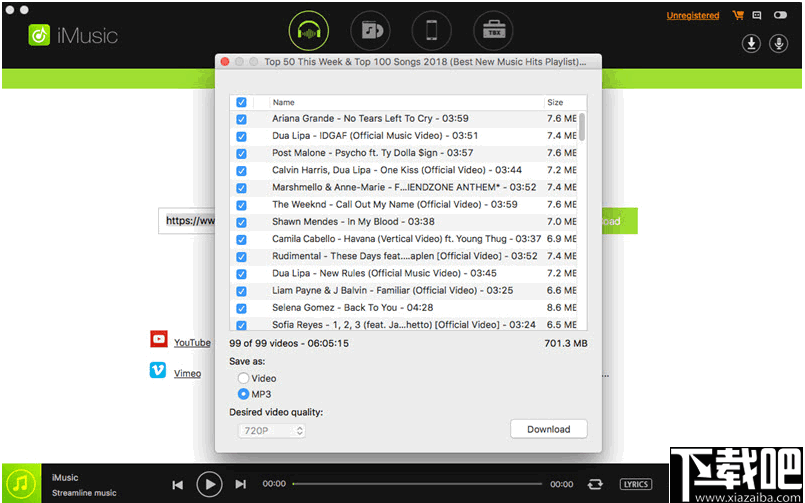Screen dimensions: 805x503
Task: Toggle the switch in top-right corner
Action: 780,15
